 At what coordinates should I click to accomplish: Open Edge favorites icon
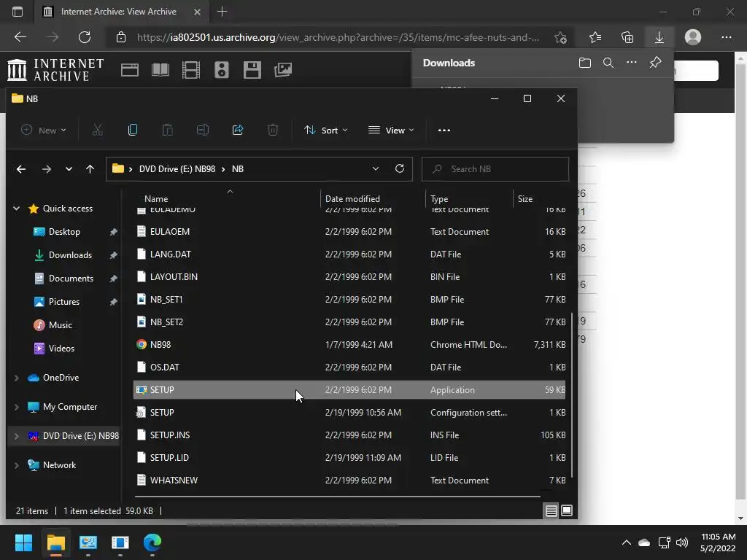click(x=595, y=37)
